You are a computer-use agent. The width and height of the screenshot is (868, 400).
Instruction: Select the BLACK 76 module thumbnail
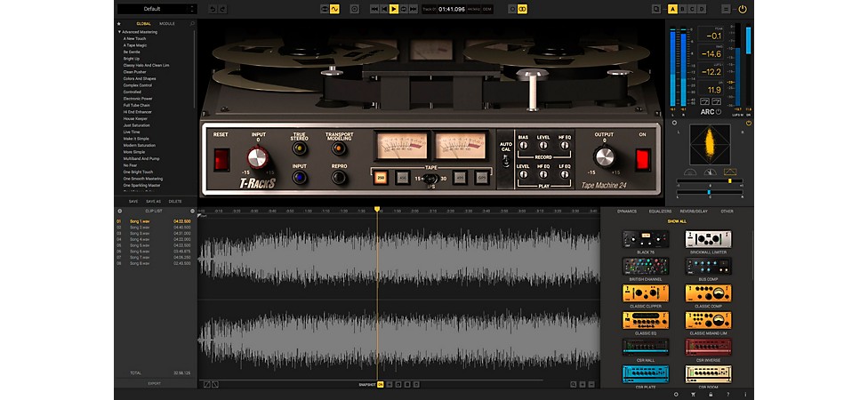point(646,240)
